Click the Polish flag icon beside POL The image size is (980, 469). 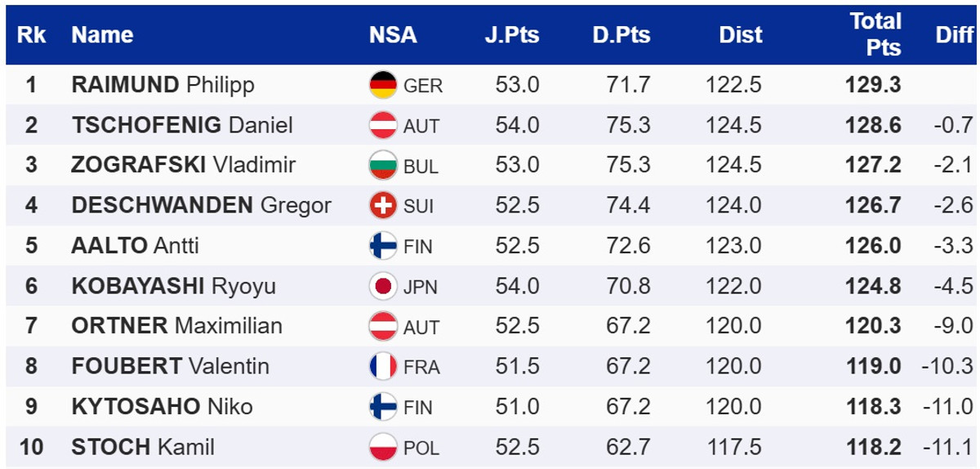coord(383,448)
